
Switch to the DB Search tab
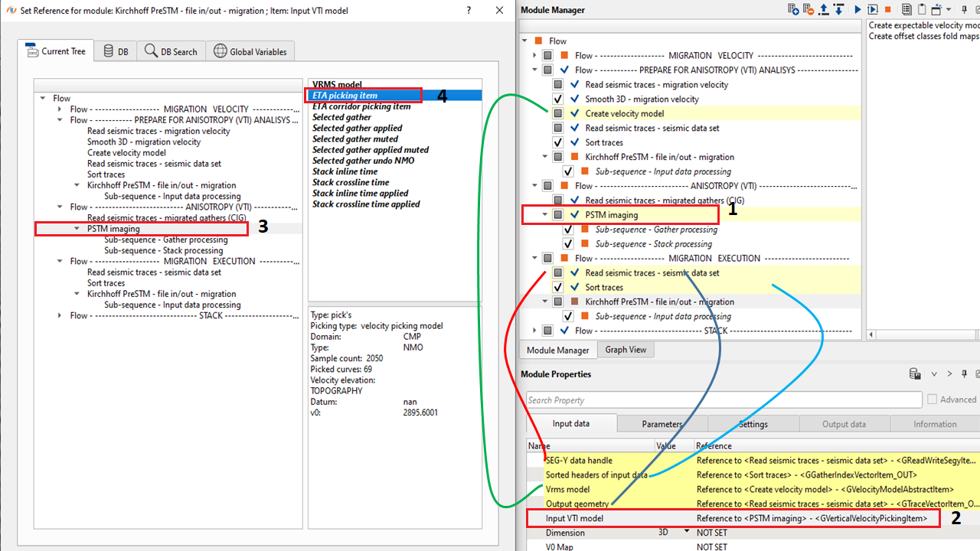pyautogui.click(x=171, y=51)
